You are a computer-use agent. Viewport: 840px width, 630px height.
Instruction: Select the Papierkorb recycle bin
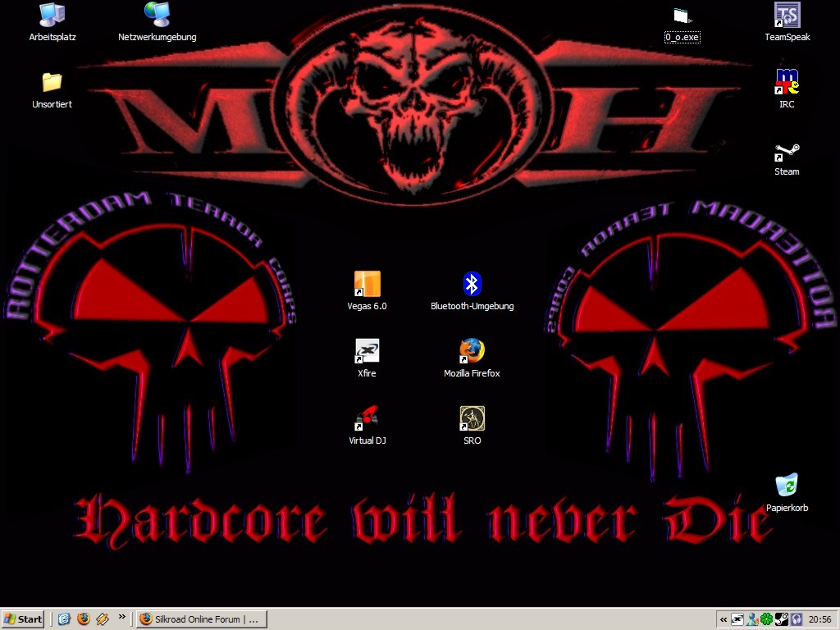point(787,486)
